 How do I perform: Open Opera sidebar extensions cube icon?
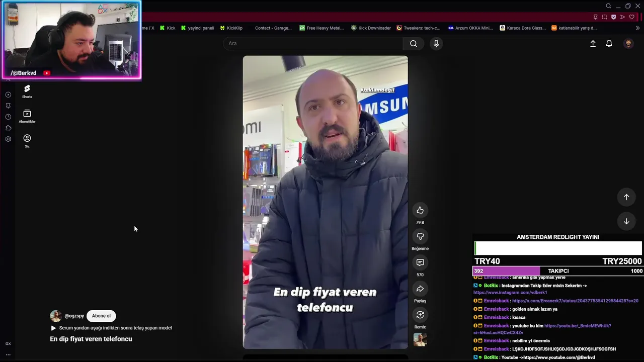[x=8, y=128]
